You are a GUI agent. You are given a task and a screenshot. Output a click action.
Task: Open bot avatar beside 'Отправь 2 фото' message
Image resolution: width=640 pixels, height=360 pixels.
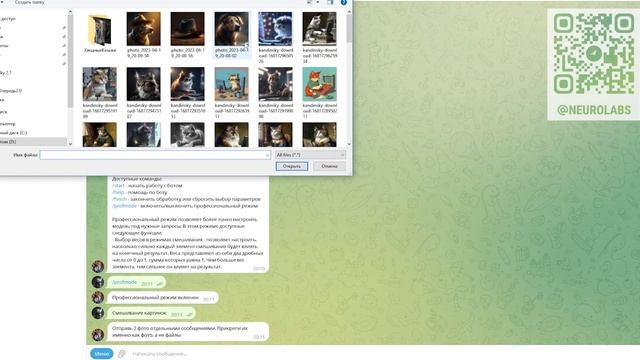point(98,335)
